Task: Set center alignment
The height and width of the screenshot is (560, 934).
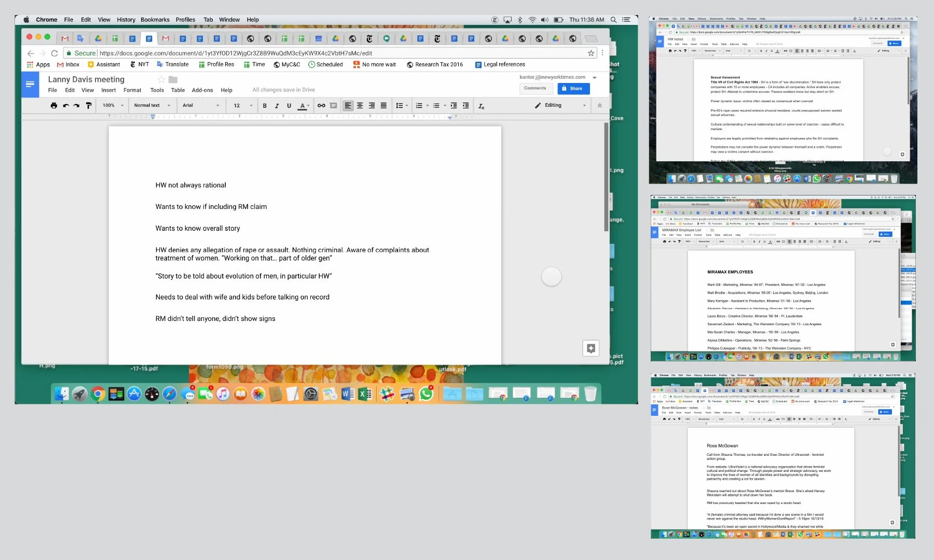Action: tap(360, 105)
